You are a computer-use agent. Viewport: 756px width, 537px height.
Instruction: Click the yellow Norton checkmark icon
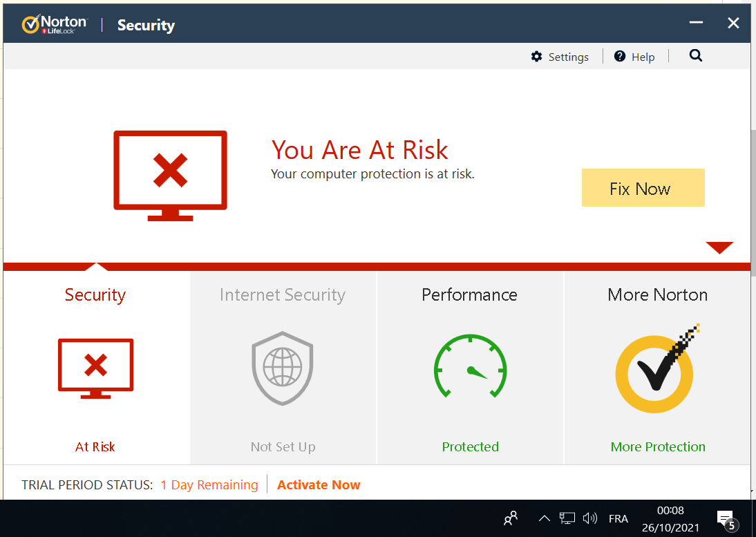click(657, 369)
